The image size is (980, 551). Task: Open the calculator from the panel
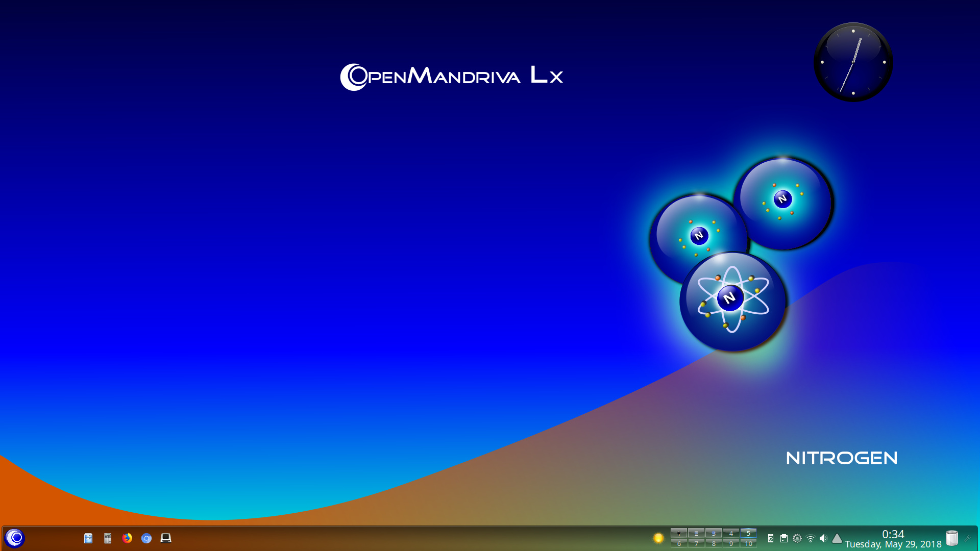108,538
